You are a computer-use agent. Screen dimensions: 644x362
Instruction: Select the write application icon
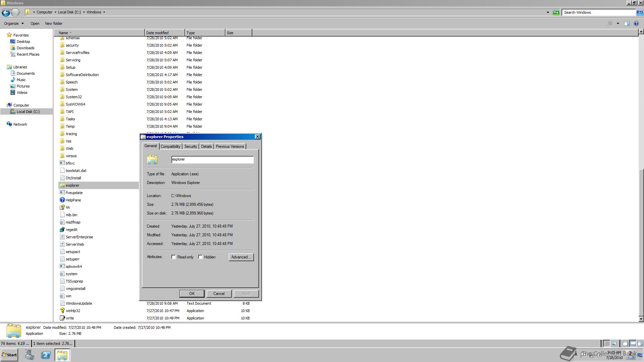pos(62,318)
